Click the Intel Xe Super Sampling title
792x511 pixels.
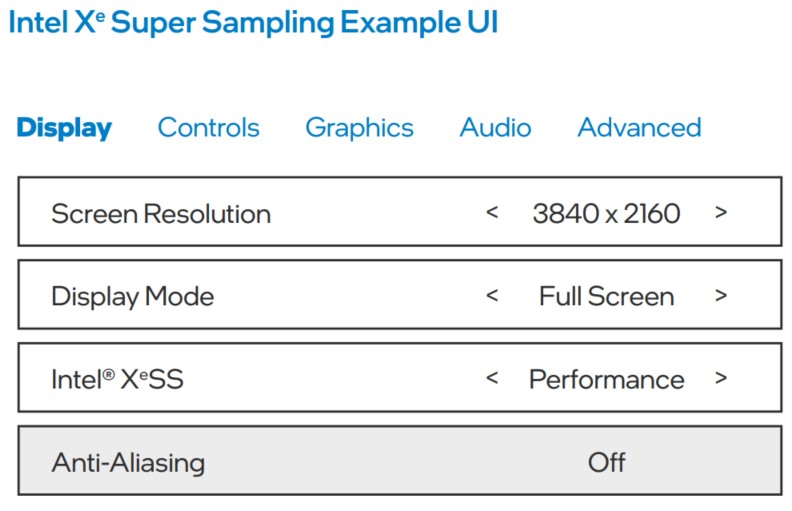(x=253, y=23)
